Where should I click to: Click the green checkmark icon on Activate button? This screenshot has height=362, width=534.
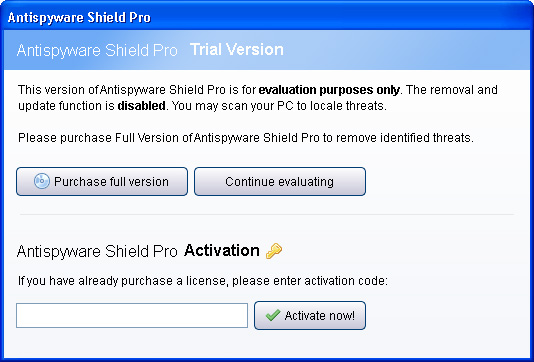[273, 315]
